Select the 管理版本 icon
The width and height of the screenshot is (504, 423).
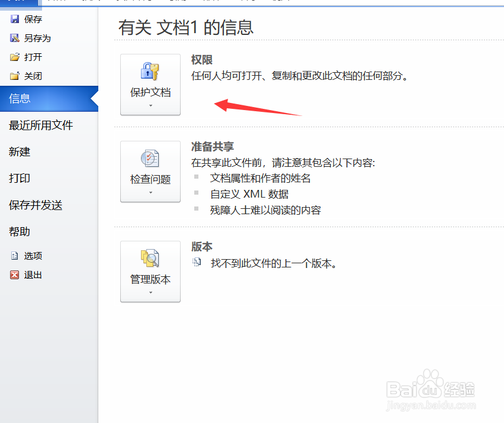(x=150, y=259)
